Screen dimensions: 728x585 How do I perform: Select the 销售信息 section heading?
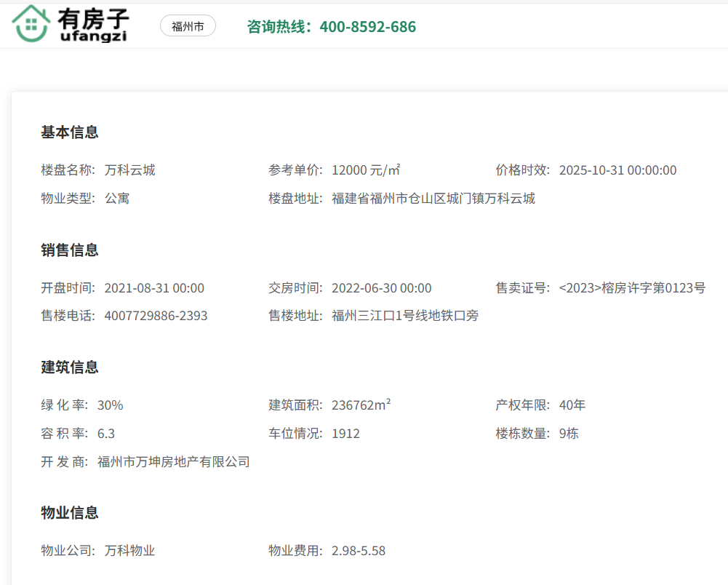[x=70, y=250]
